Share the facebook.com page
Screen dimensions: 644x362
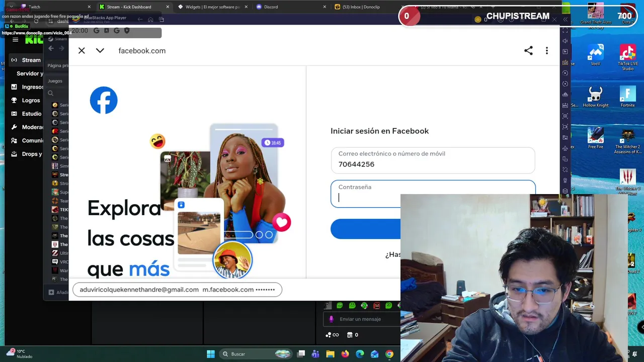tap(528, 51)
